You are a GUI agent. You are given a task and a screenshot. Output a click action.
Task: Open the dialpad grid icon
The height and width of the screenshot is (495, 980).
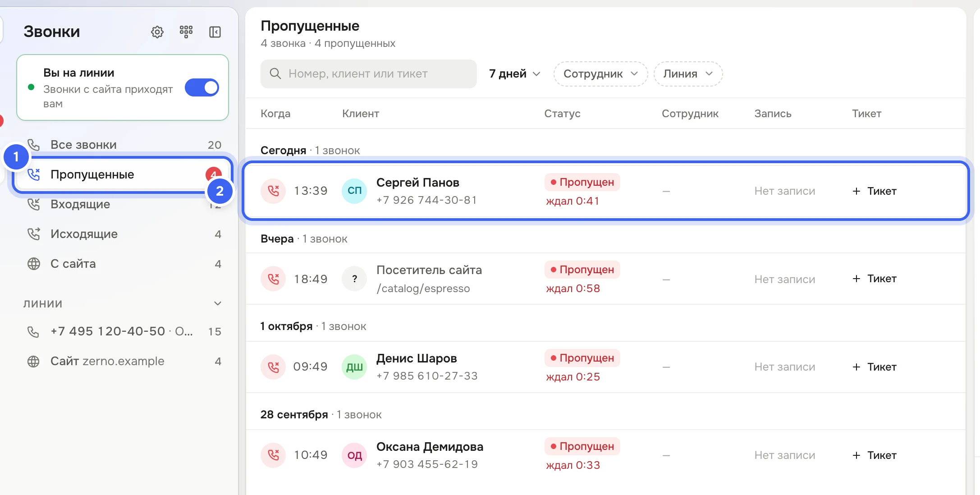[186, 32]
